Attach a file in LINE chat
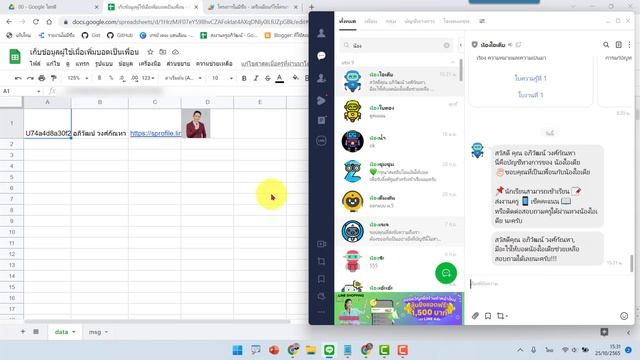The image size is (640, 360). [476, 316]
